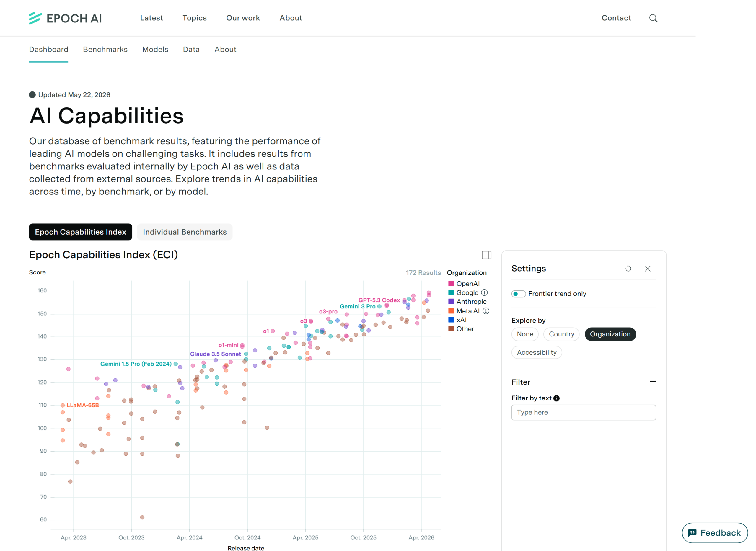Click the Google info icon in legend
The height and width of the screenshot is (551, 756).
tap(484, 292)
